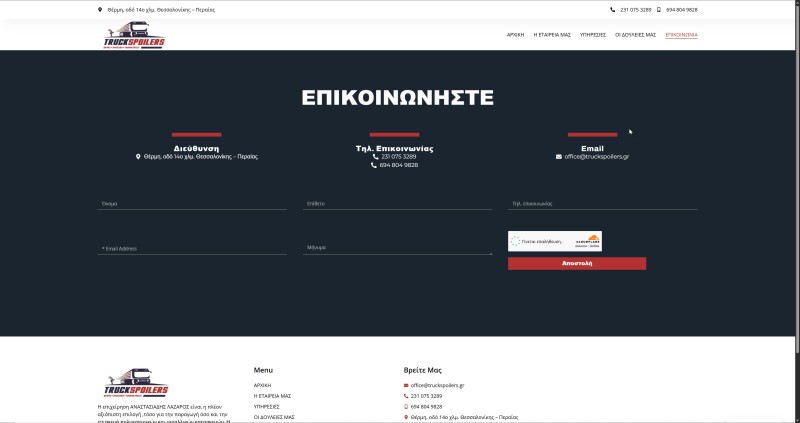Click phone icon beside 231 075 3289 in contact section
800x423 pixels.
click(x=376, y=157)
